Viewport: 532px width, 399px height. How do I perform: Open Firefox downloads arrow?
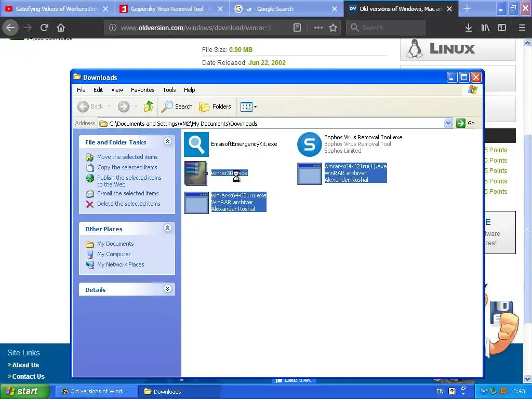coord(469,28)
